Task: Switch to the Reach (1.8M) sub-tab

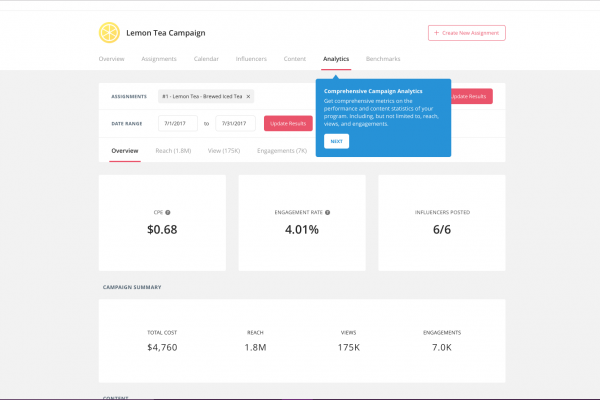Action: click(173, 151)
